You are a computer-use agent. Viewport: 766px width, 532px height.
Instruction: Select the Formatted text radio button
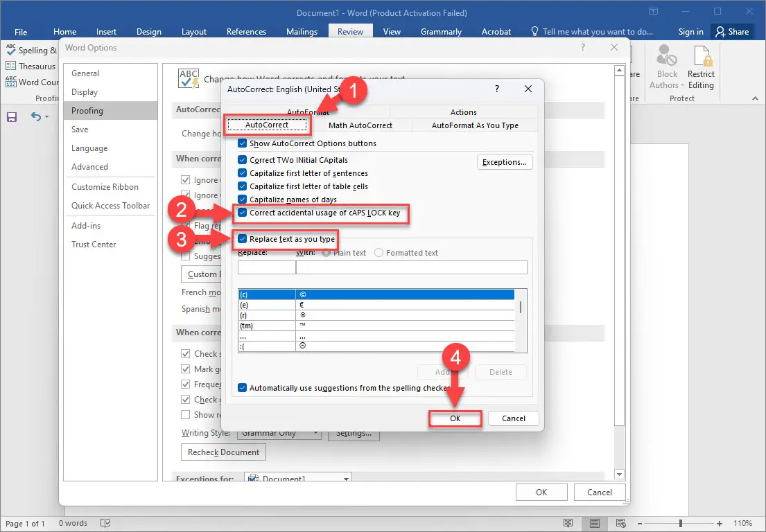(x=378, y=253)
